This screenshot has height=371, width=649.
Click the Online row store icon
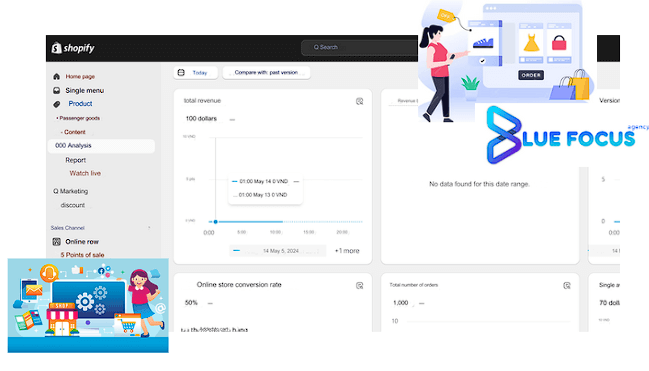coord(57,241)
